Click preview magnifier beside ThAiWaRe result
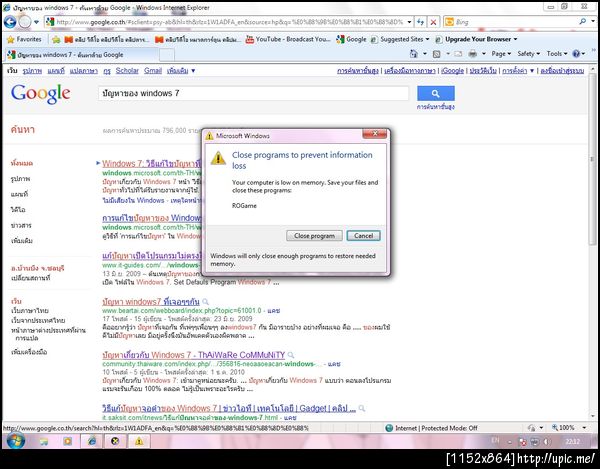 (x=291, y=355)
